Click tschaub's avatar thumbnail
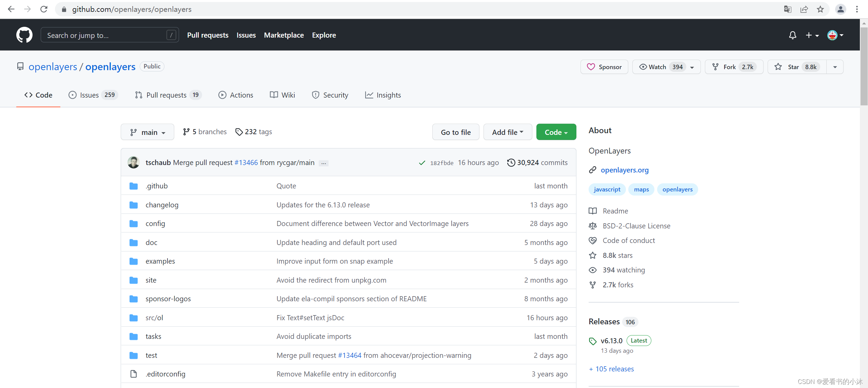This screenshot has width=868, height=388. click(x=134, y=163)
